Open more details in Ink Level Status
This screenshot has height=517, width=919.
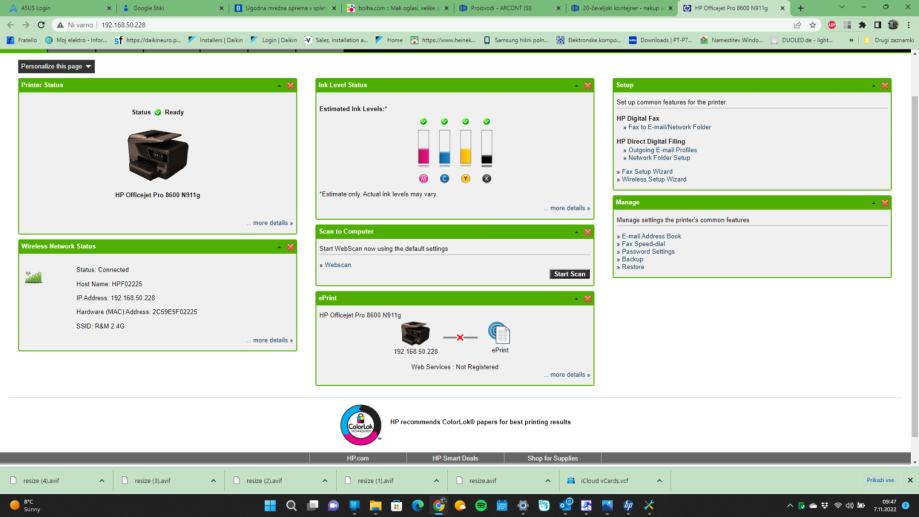[x=570, y=208]
